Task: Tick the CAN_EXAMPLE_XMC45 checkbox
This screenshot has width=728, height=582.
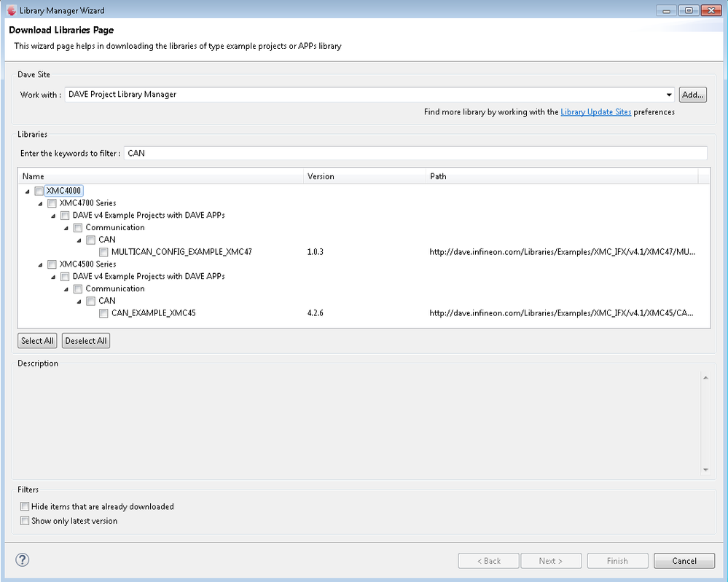Action: pyautogui.click(x=103, y=313)
